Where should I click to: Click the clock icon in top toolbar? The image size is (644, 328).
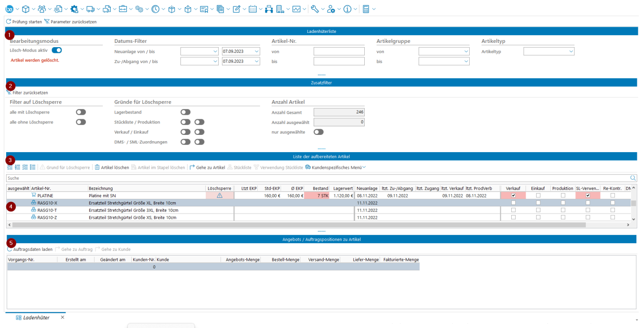click(x=155, y=9)
